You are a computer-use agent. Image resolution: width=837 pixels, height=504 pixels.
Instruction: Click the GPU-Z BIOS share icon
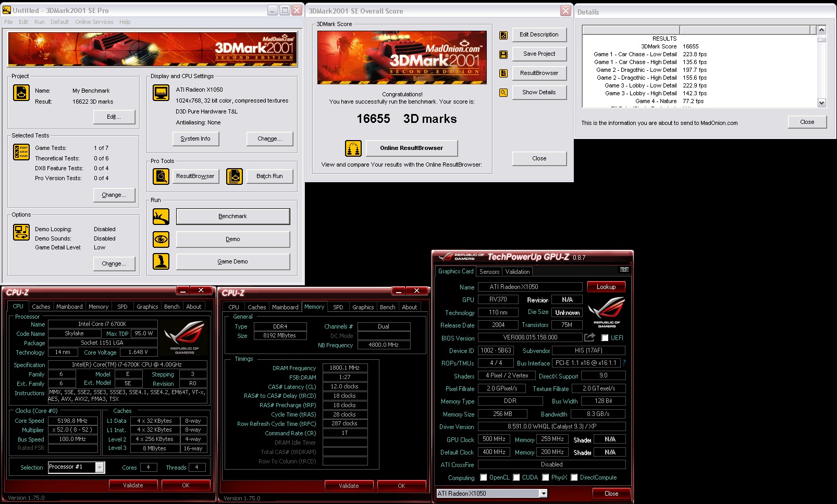[589, 337]
